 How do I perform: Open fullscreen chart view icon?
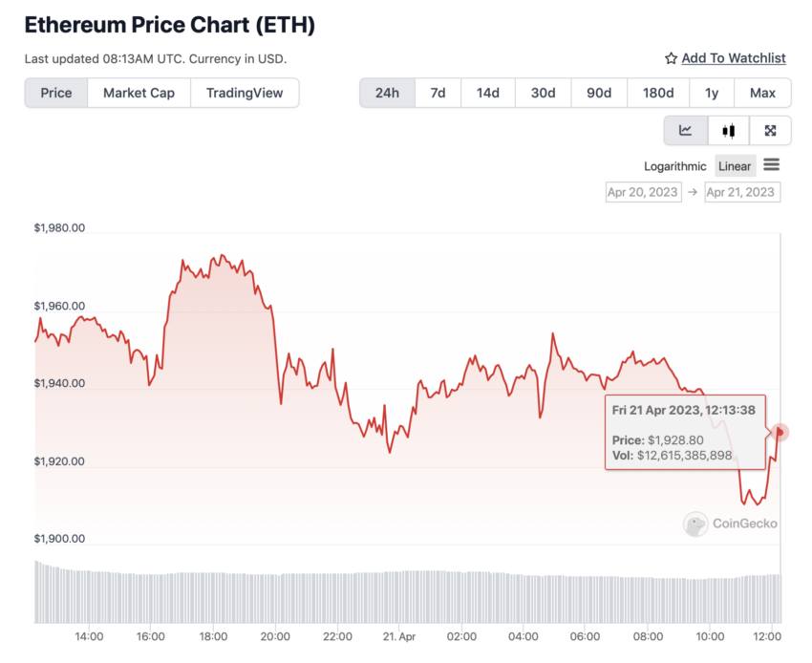coord(770,131)
